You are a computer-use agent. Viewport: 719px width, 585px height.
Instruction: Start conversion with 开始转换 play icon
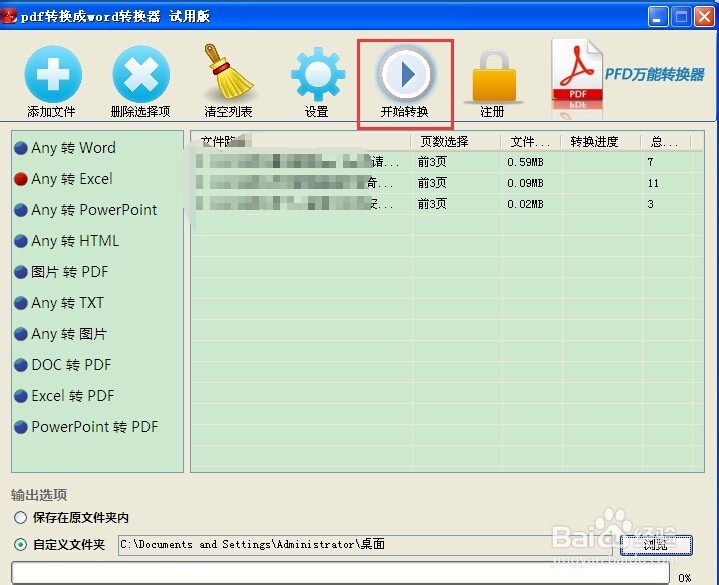405,74
